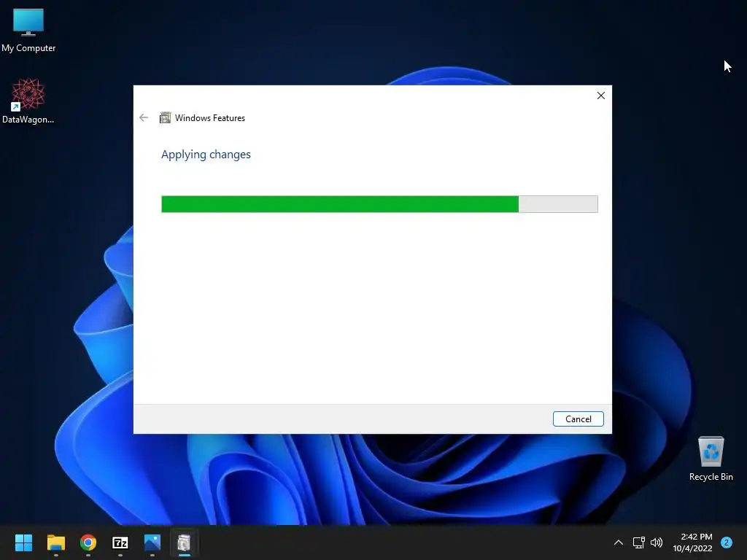Screen dimensions: 747x560
Task: Click the Windows Features title text
Action: pyautogui.click(x=210, y=118)
